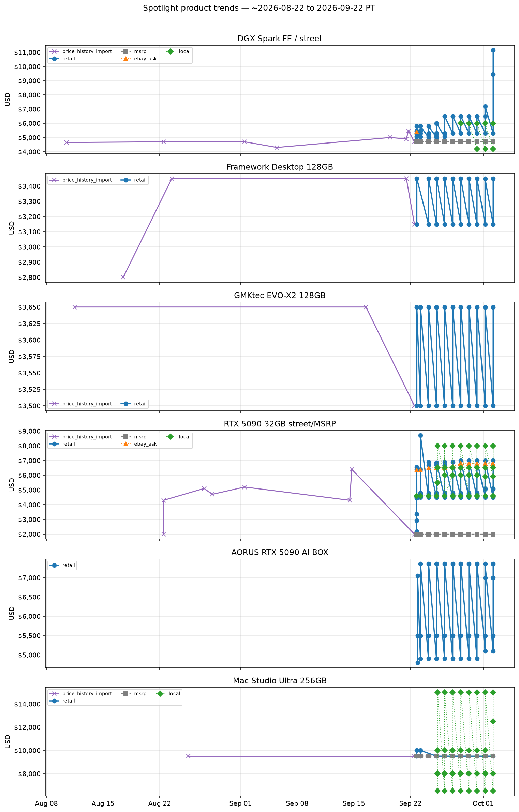Click the $12,000-level local diamond in Mac Studio chart

pyautogui.click(x=493, y=722)
